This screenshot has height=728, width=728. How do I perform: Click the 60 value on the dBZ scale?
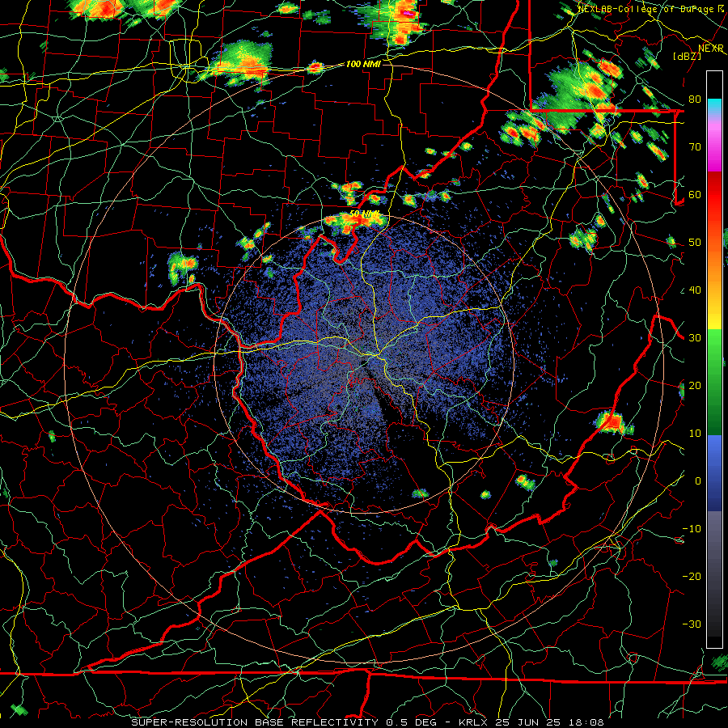click(x=695, y=194)
